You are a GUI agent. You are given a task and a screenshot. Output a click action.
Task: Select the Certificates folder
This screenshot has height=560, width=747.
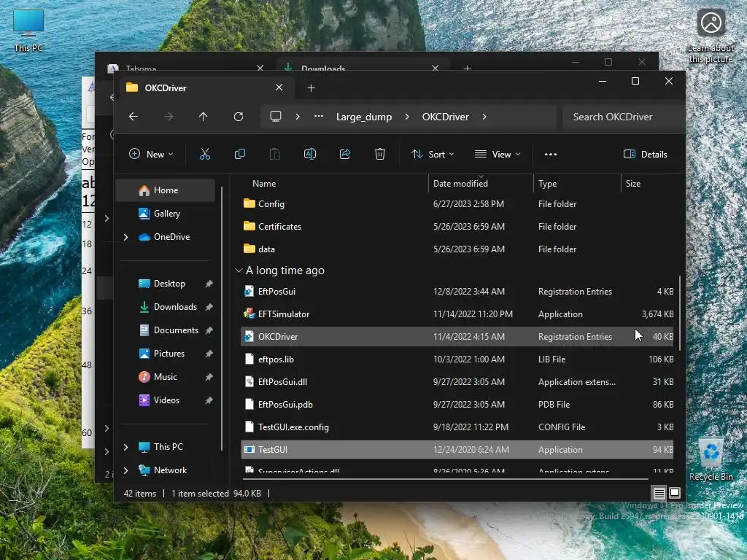457,227
